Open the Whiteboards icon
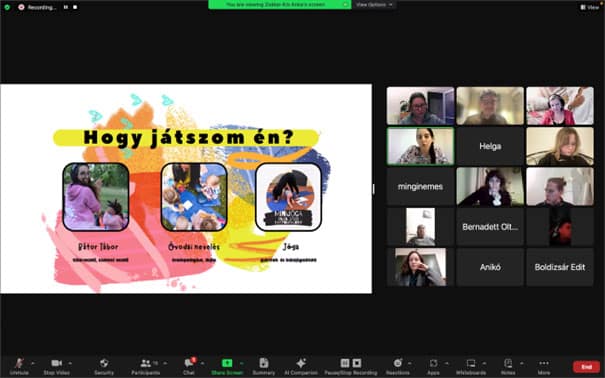Viewport: 605px width, 378px height. (471, 363)
